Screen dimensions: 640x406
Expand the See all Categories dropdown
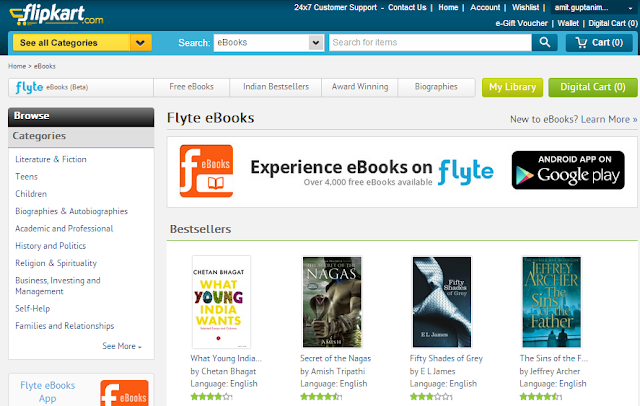82,42
